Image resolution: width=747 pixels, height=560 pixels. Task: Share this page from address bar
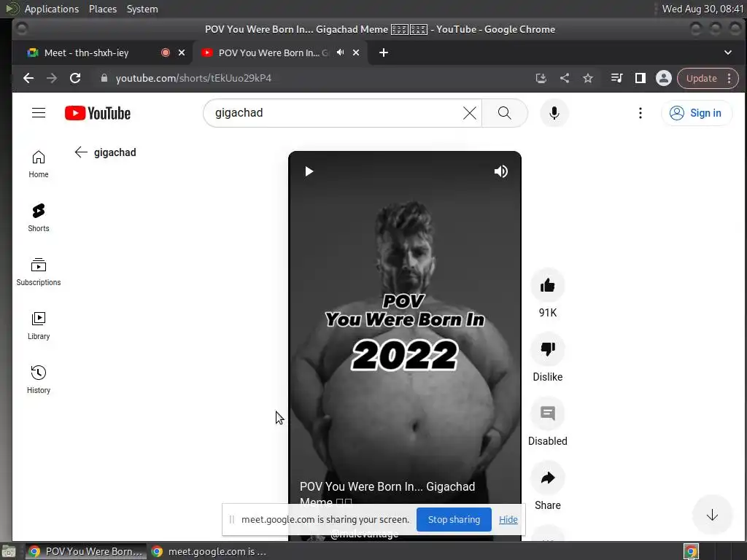tap(565, 78)
